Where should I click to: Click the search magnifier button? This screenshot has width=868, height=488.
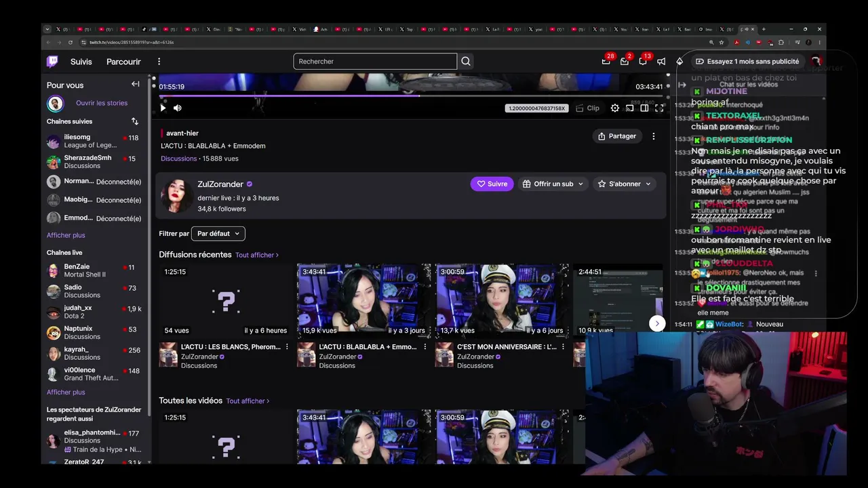[x=466, y=62]
